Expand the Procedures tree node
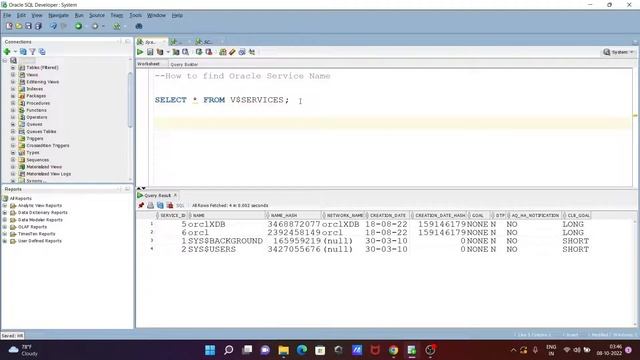 point(13,103)
